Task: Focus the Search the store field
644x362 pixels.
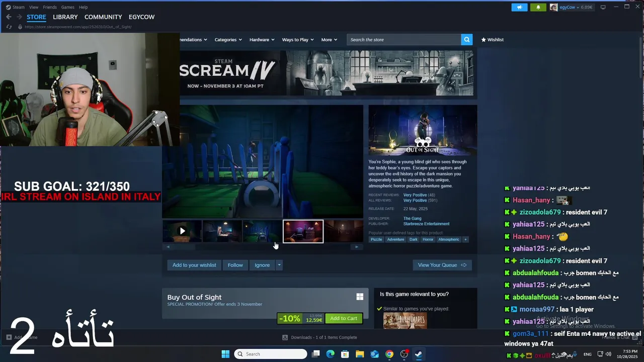Action: pos(404,40)
